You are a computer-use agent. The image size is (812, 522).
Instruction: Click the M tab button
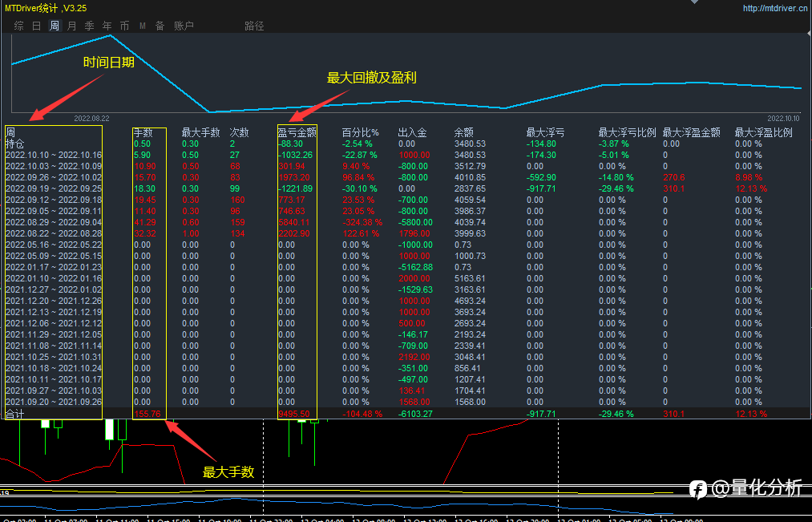click(x=142, y=26)
